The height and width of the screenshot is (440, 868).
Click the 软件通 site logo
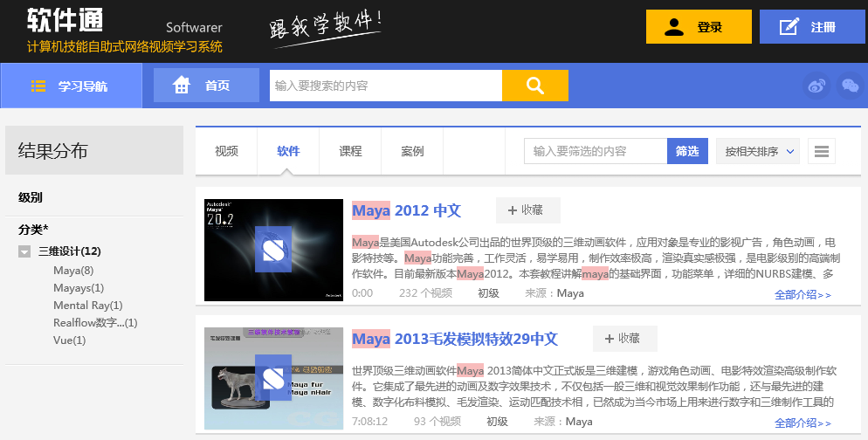pos(65,20)
